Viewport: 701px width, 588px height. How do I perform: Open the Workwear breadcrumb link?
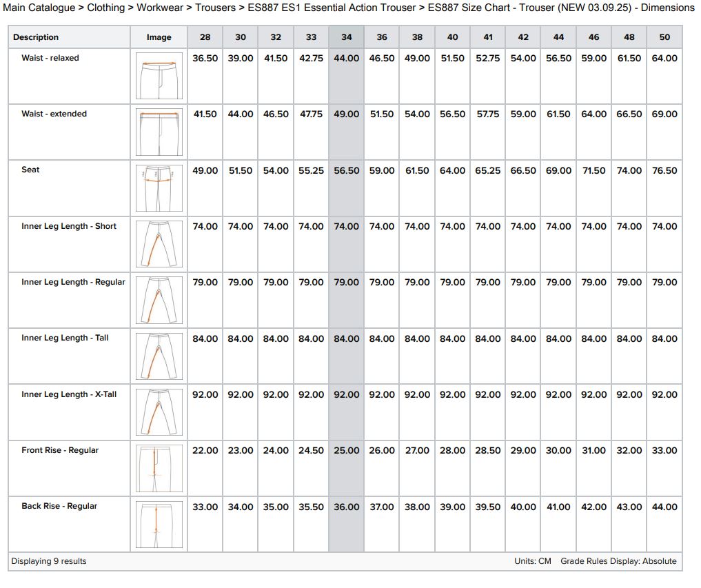(x=160, y=8)
